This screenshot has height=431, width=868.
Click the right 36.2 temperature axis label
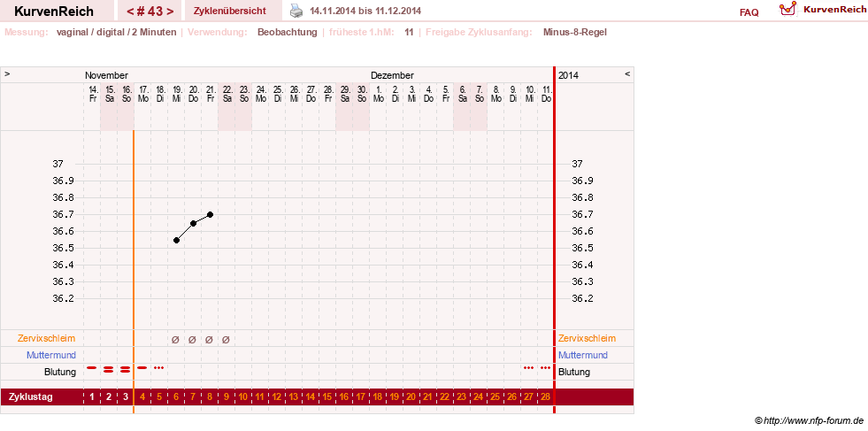click(583, 298)
